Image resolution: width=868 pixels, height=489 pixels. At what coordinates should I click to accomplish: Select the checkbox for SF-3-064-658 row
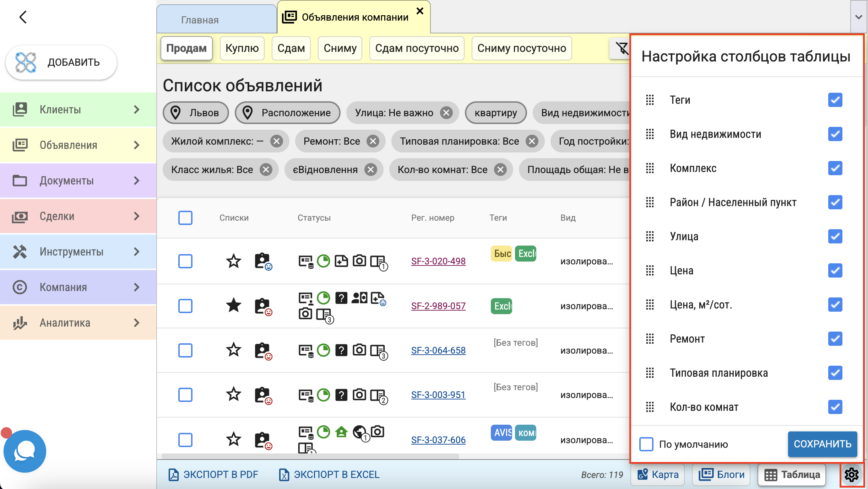[x=185, y=350]
